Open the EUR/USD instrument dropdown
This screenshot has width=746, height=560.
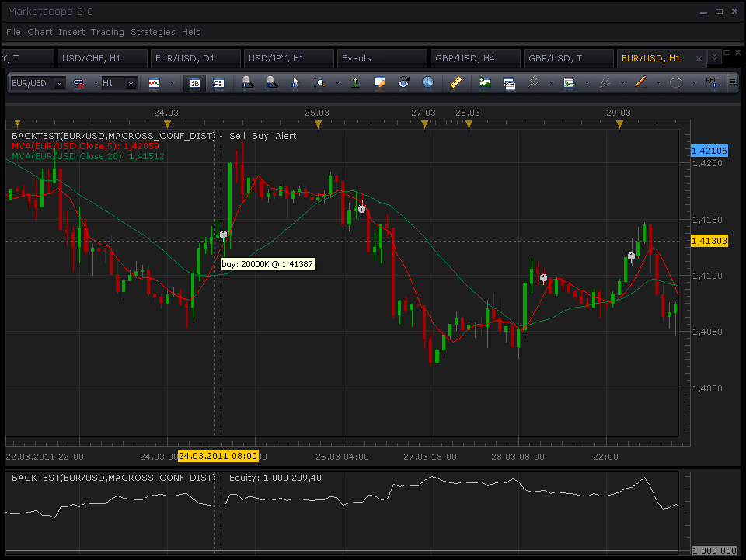point(37,83)
